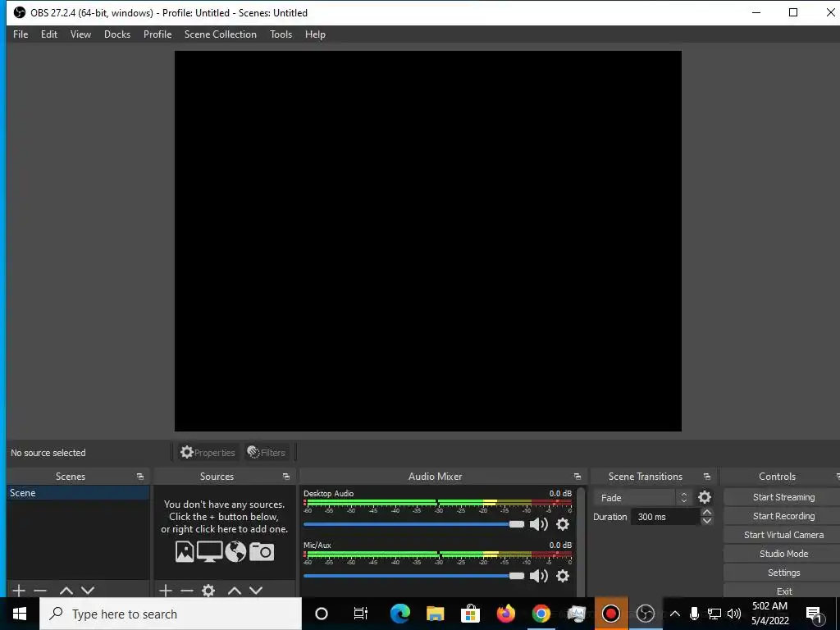The image size is (840, 630).
Task: Open the Help menu
Action: click(315, 34)
